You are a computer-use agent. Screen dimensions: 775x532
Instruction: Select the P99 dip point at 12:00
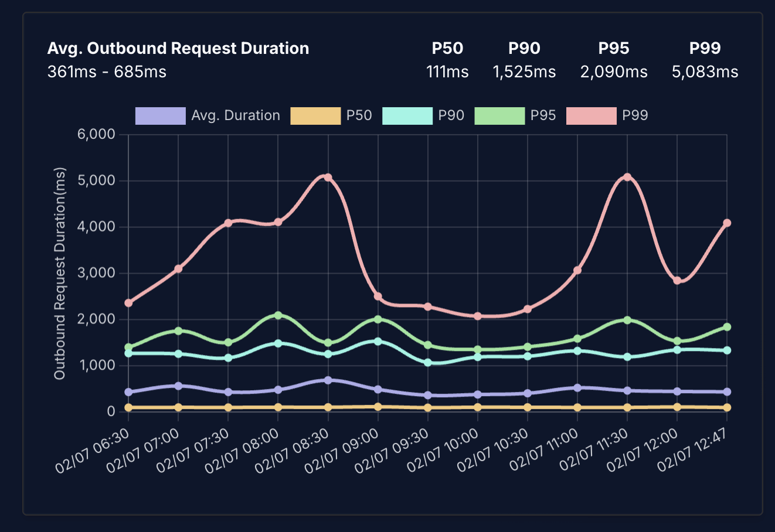(x=678, y=281)
